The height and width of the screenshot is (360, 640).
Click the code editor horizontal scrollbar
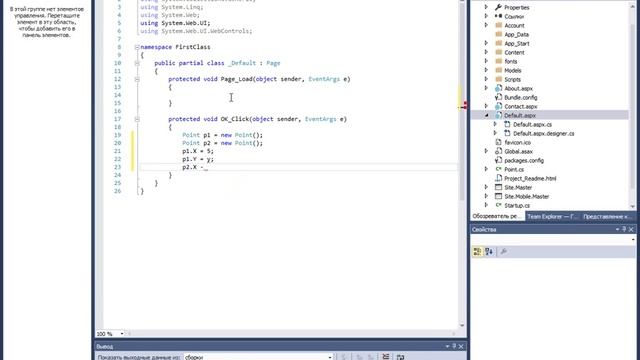pos(291,333)
